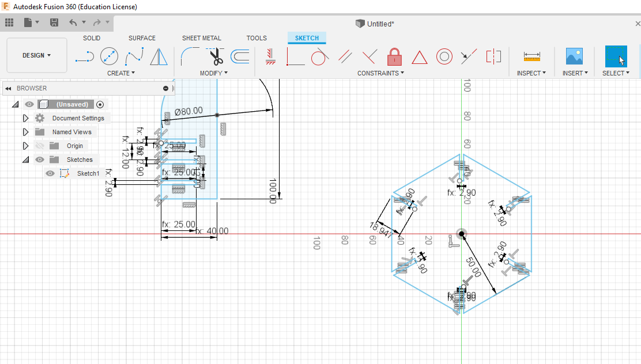This screenshot has height=364, width=641.
Task: Open the INSPECT dropdown menu
Action: [531, 73]
